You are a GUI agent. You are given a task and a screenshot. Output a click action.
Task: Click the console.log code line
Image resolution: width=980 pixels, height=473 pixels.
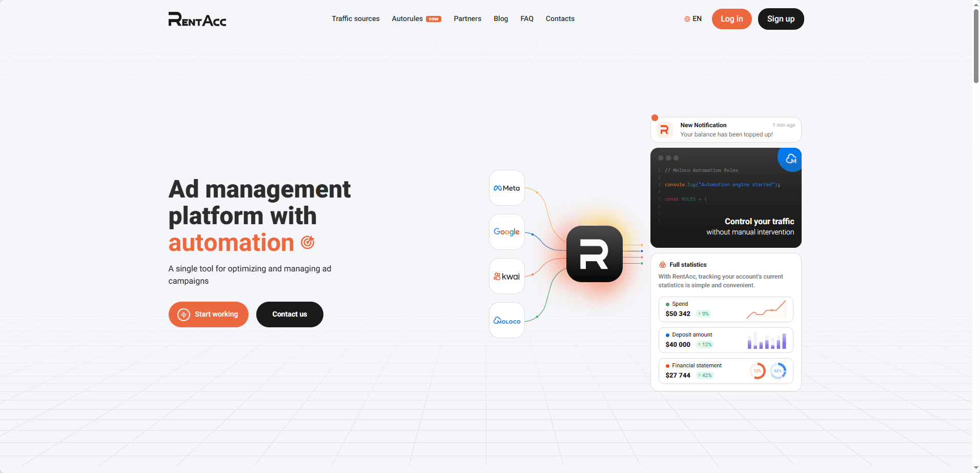coord(722,185)
